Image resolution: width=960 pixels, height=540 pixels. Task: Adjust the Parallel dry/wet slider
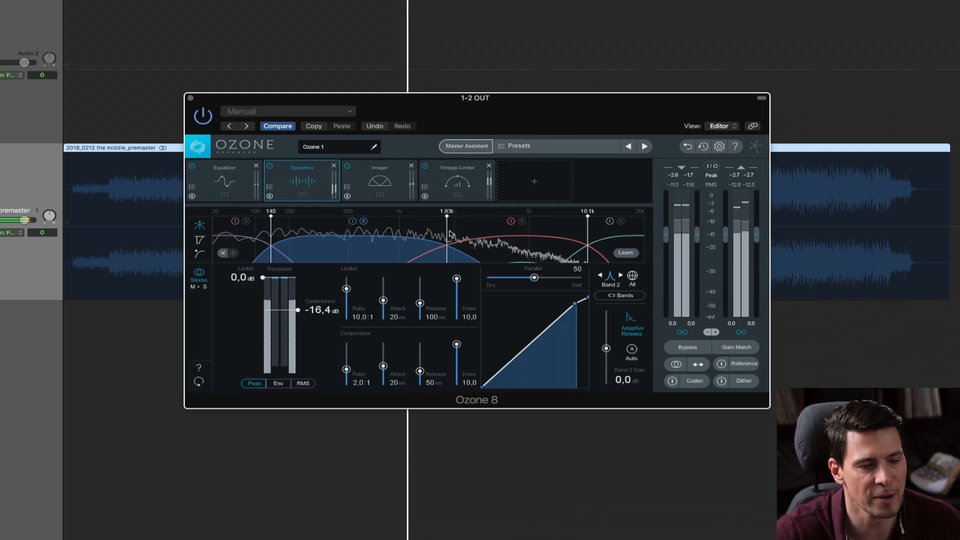[534, 278]
